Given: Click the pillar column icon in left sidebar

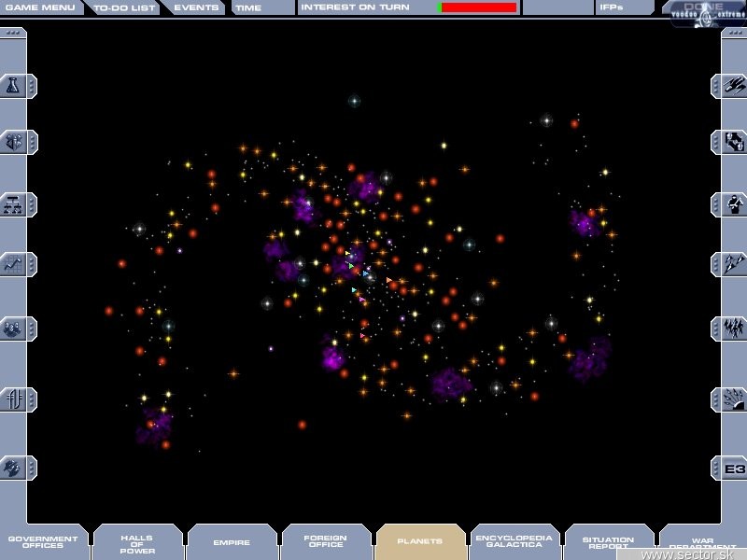Looking at the screenshot, I should (14, 399).
